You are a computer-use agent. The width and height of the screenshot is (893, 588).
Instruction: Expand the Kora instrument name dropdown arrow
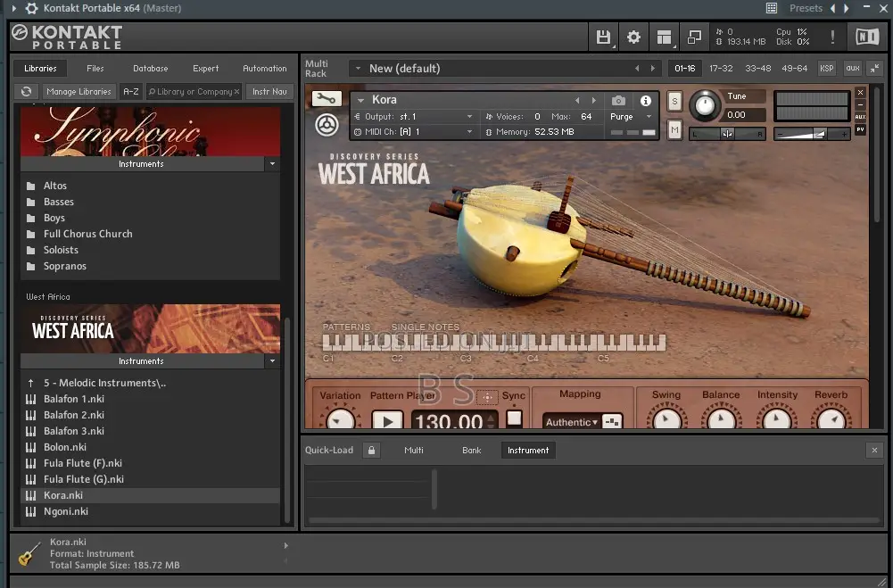[360, 100]
